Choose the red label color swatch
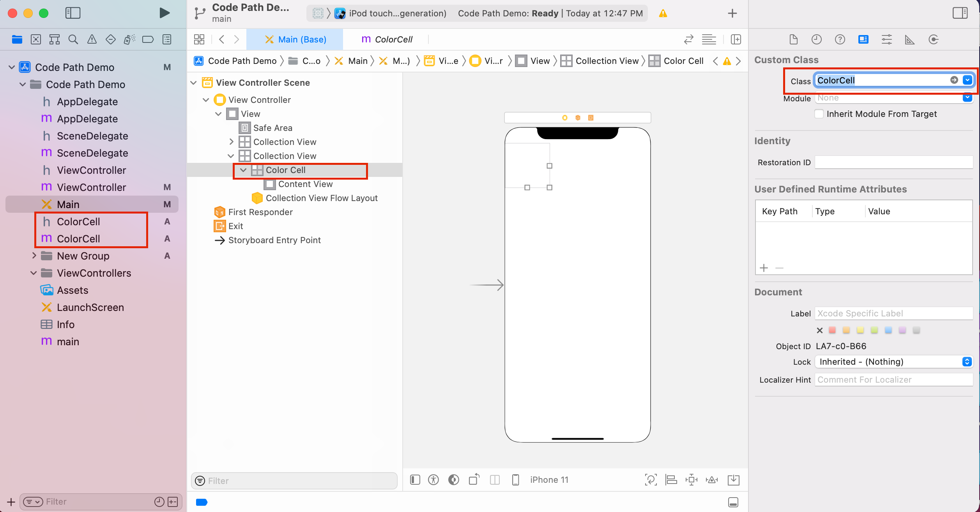 pos(832,330)
